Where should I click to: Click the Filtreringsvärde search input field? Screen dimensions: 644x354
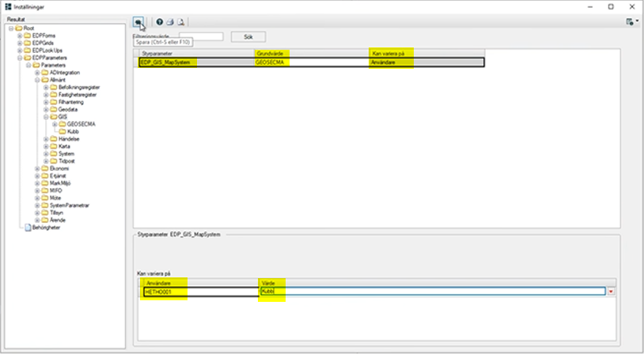pos(201,36)
